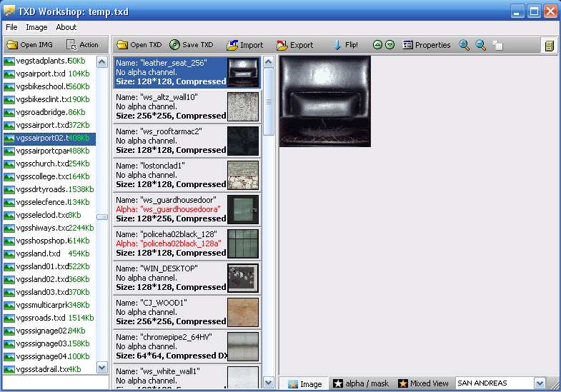The width and height of the screenshot is (561, 392).
Task: Select vegstadplants file in IMG list
Action: coord(49,61)
